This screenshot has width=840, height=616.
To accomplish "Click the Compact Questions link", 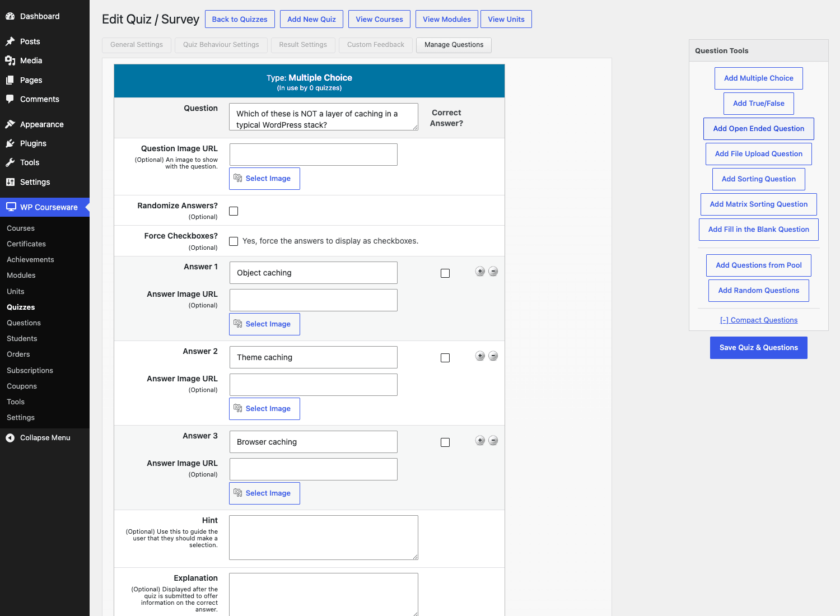I will point(759,320).
